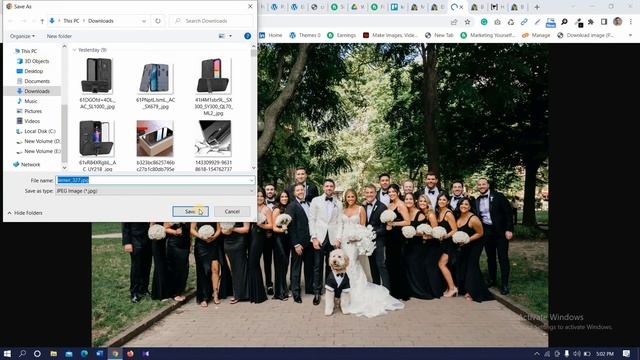Open the Manage bookmark
The image size is (640, 360).
click(x=536, y=36)
